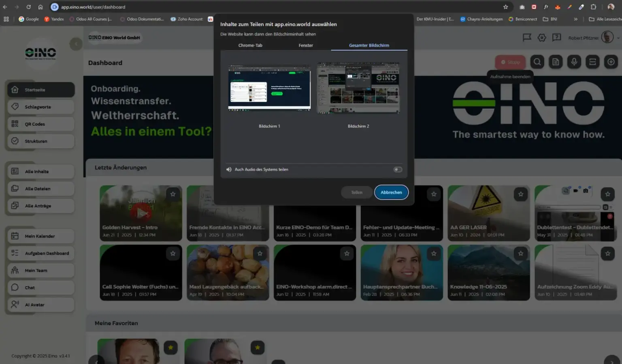Open Chat in the sidebar

coord(41,287)
